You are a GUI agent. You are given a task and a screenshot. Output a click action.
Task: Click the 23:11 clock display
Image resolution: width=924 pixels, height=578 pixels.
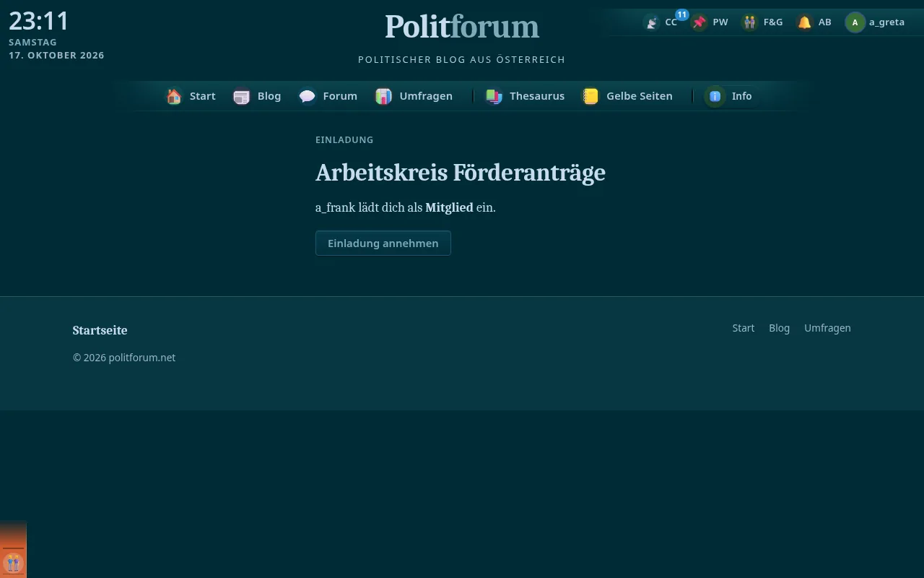click(39, 20)
